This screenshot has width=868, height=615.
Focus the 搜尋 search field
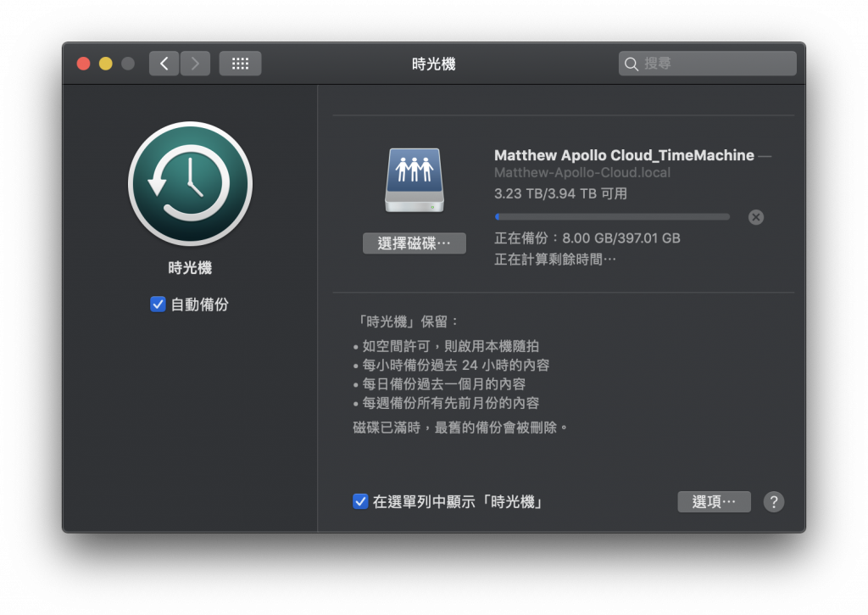click(x=708, y=64)
